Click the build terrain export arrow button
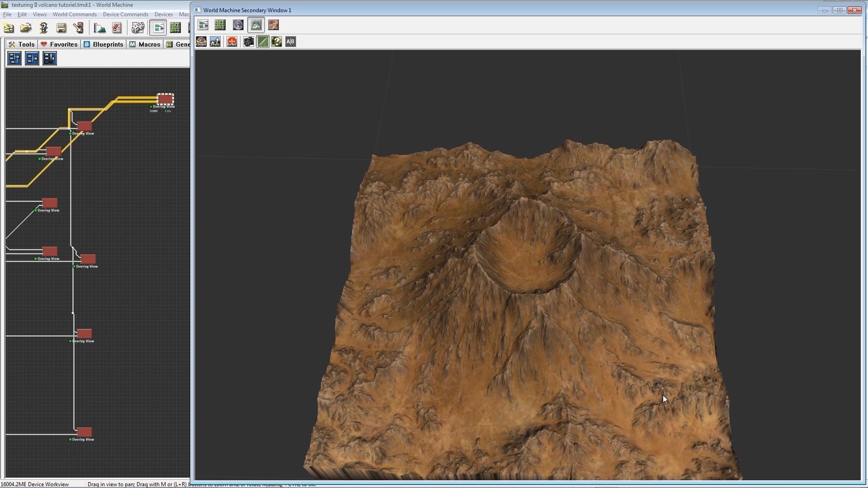 tap(78, 28)
